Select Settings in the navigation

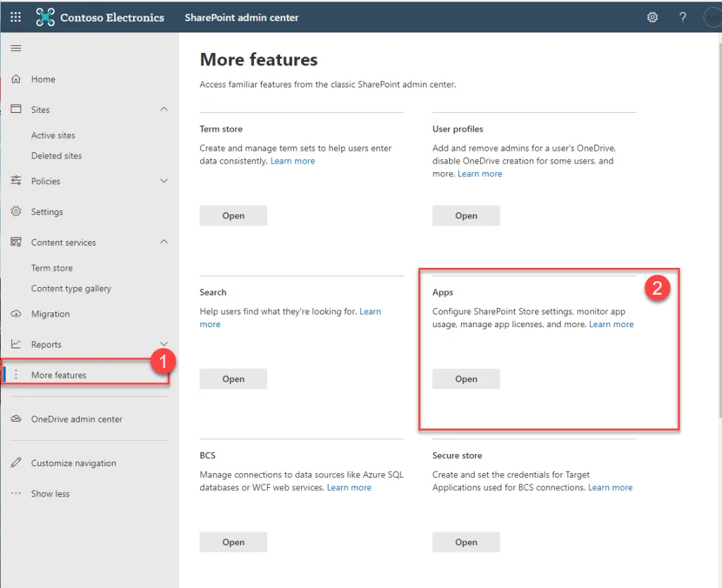tap(47, 212)
